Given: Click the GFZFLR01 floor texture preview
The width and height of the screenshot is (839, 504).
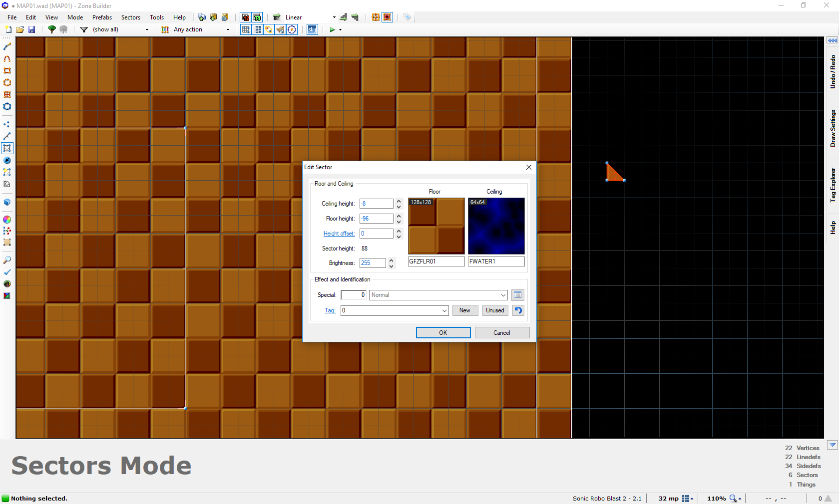Looking at the screenshot, I should tap(436, 226).
